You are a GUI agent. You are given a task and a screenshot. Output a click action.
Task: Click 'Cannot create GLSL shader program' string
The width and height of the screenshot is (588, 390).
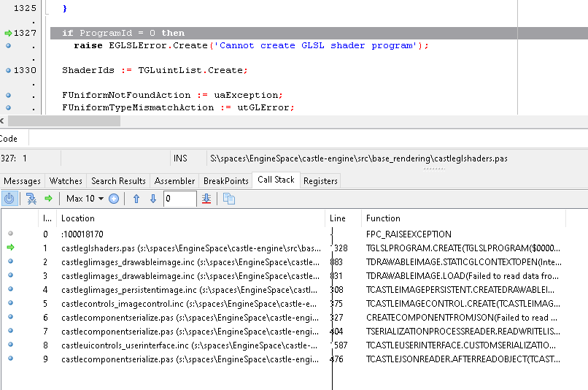[315, 45]
